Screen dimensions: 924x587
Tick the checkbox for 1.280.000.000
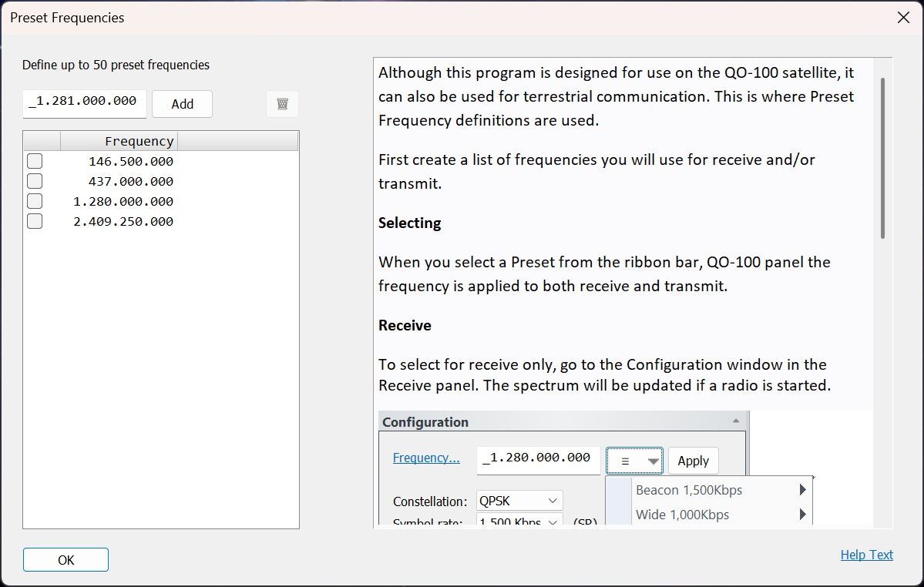35,201
